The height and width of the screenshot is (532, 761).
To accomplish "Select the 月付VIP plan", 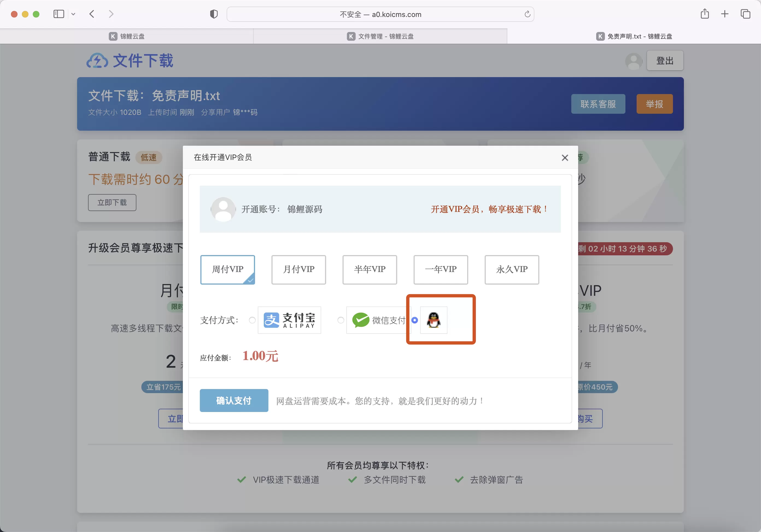I will point(299,270).
